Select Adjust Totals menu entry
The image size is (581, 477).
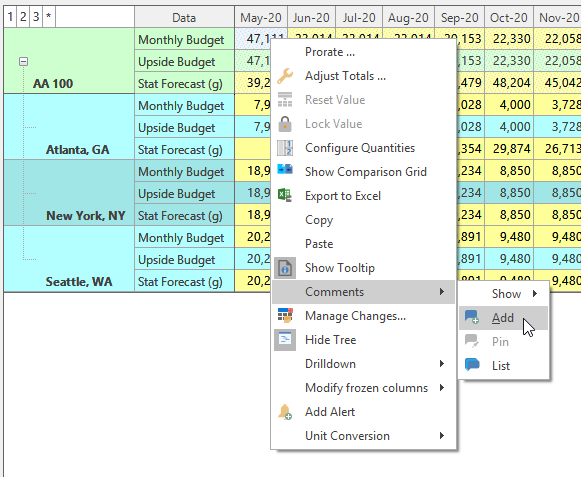point(363,76)
